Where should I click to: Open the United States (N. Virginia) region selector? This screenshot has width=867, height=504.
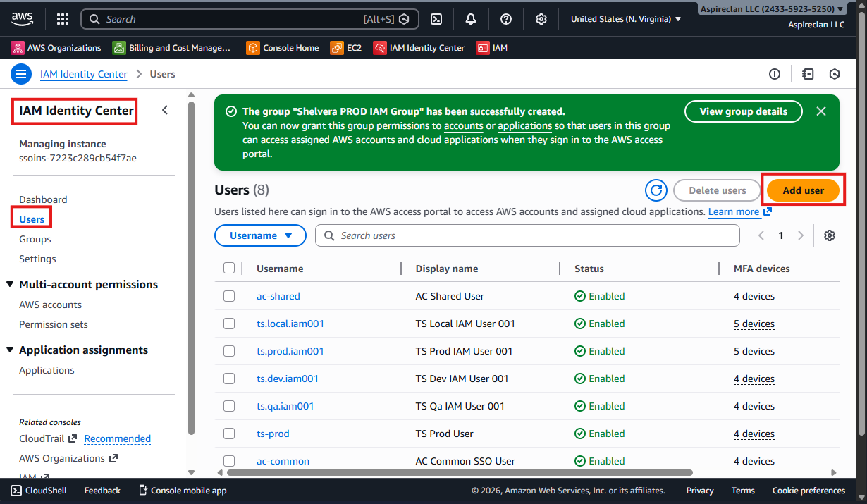[626, 19]
